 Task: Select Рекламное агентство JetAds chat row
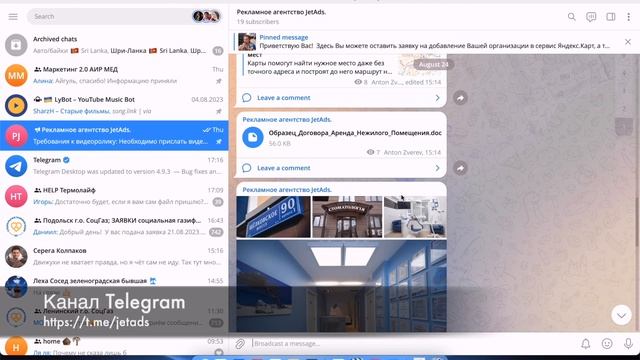coord(114,136)
